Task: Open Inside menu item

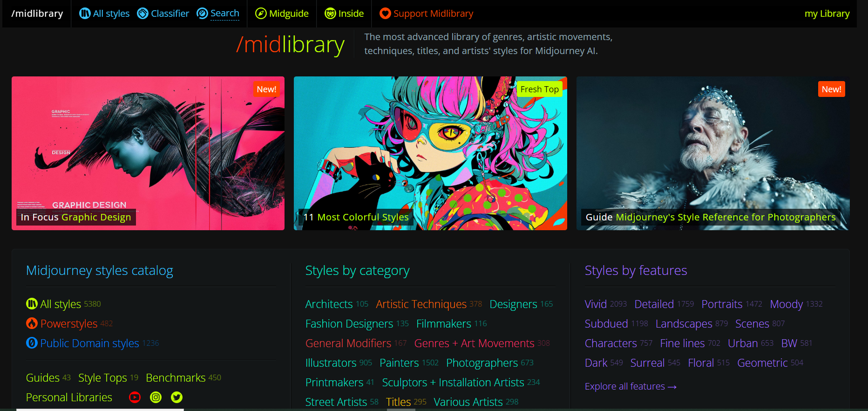Action: [351, 14]
